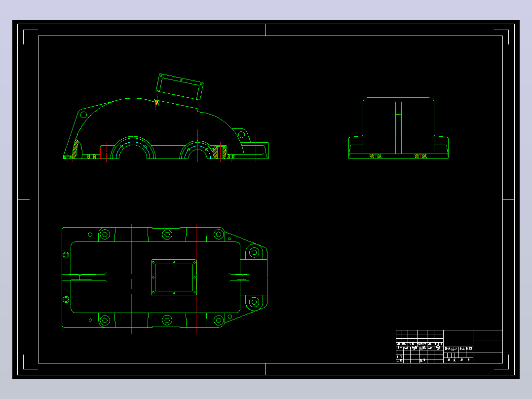Click the lifting lug hole on front view's upper left

pos(83,115)
